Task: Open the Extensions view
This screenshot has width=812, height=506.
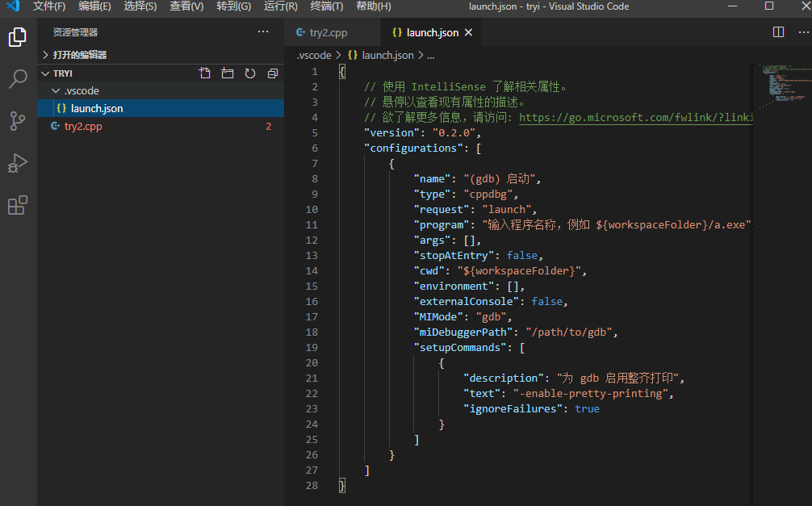Action: click(x=18, y=205)
